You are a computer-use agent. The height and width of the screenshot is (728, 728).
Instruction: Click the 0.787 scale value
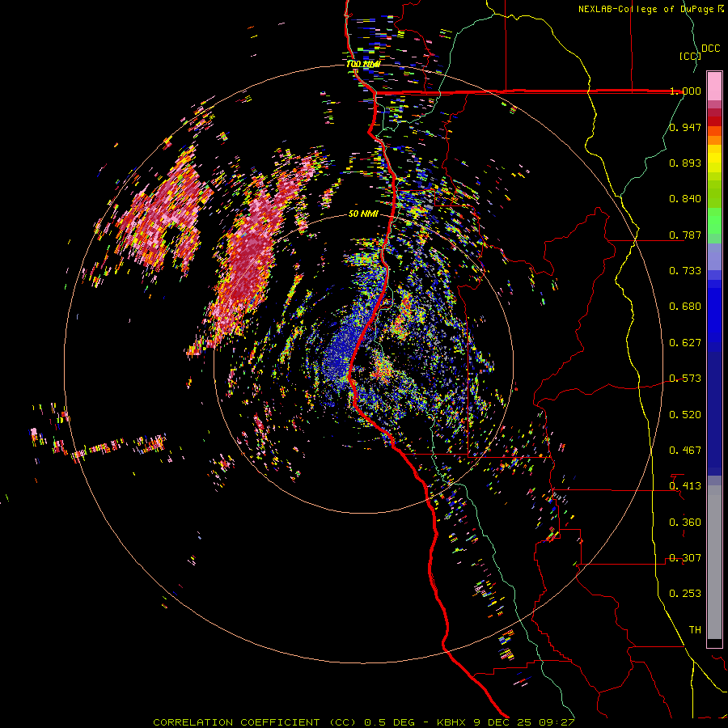(685, 235)
